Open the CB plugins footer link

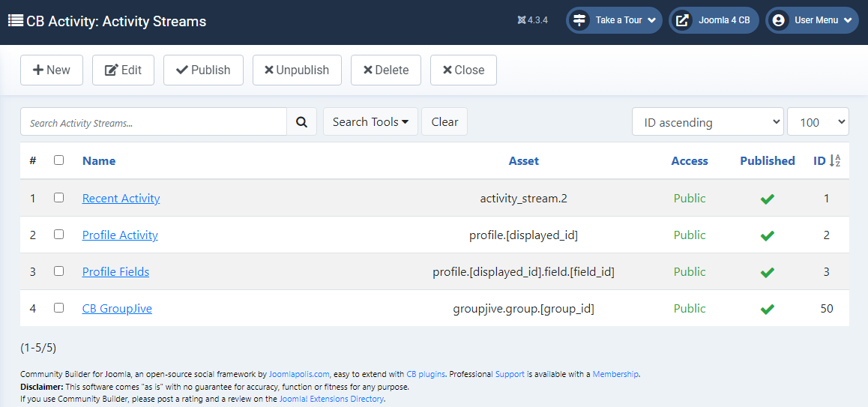pyautogui.click(x=426, y=374)
